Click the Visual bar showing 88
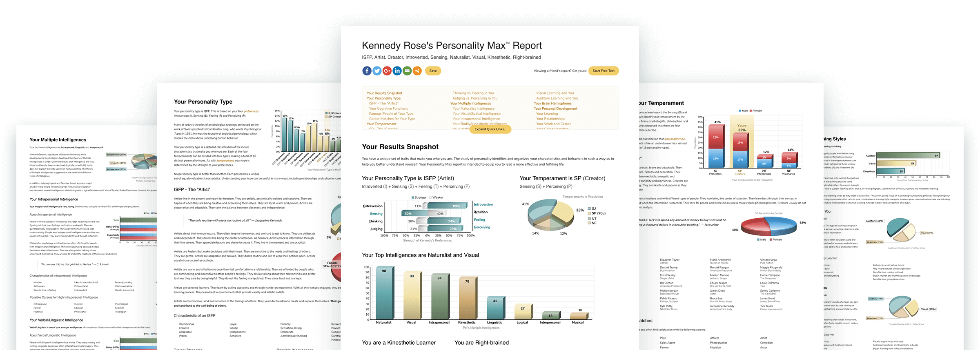 (x=412, y=296)
